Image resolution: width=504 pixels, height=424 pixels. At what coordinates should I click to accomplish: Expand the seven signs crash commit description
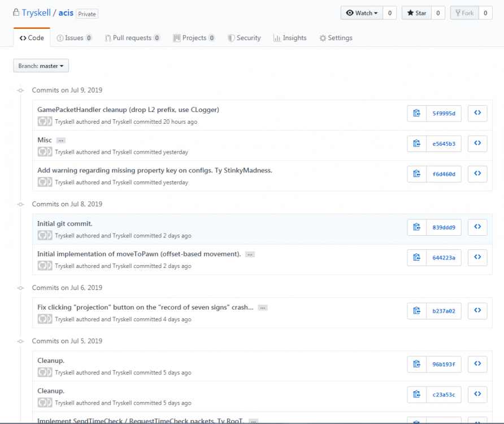point(262,308)
